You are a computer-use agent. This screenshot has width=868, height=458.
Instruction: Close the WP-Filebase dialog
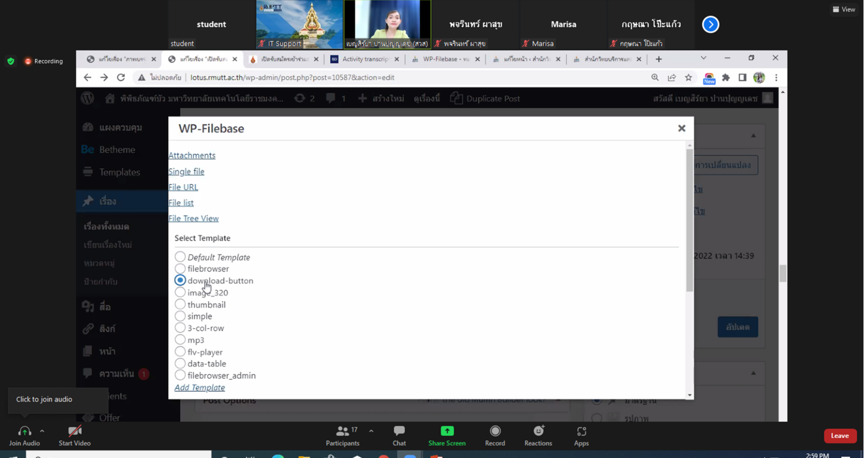[x=682, y=128]
